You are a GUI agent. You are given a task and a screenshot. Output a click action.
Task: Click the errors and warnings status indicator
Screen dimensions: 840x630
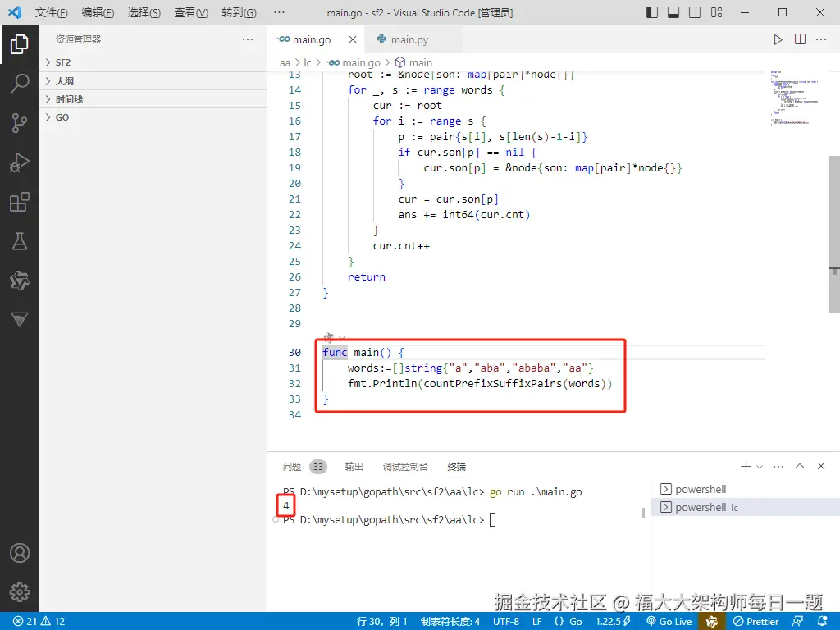[39, 622]
